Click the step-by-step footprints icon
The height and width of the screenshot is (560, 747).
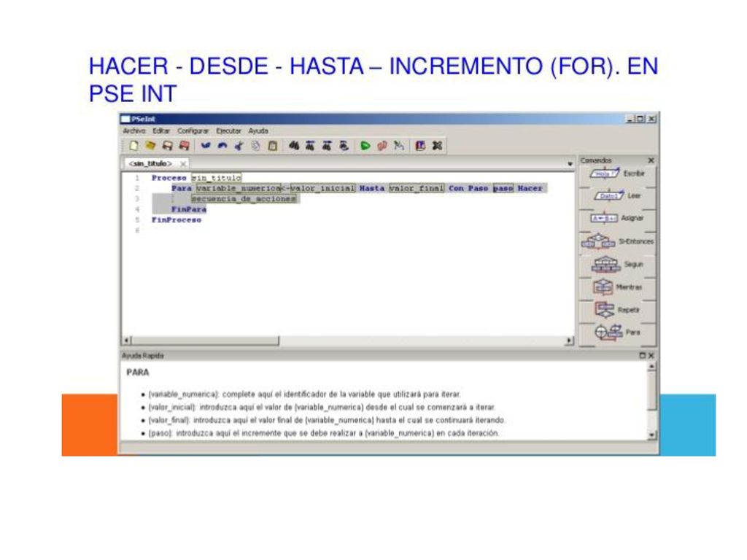click(382, 146)
